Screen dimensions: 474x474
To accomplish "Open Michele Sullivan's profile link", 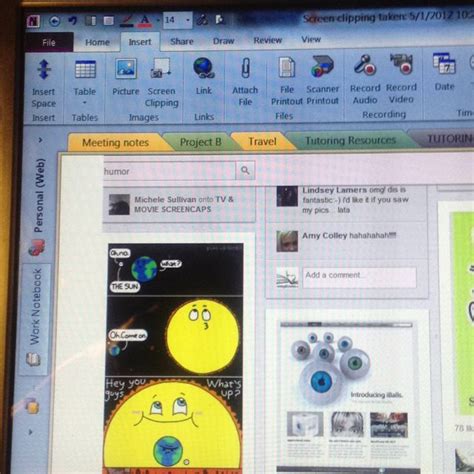I will [x=165, y=200].
